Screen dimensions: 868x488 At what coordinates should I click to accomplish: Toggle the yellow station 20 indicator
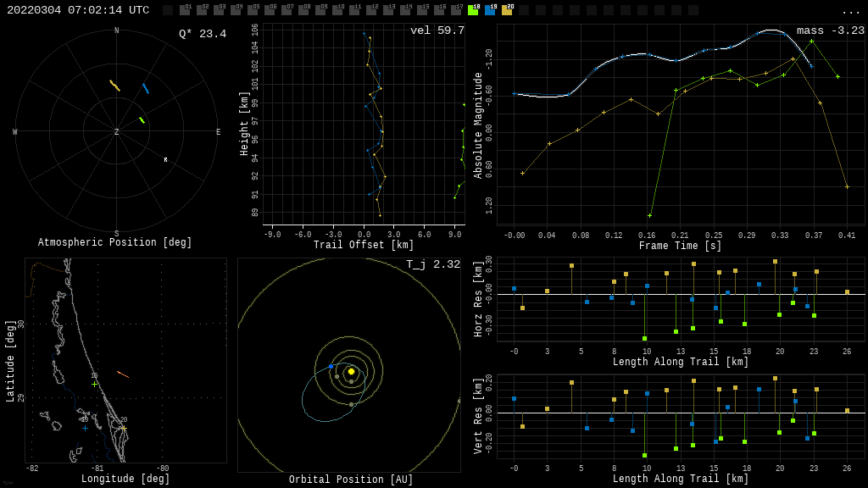point(507,10)
